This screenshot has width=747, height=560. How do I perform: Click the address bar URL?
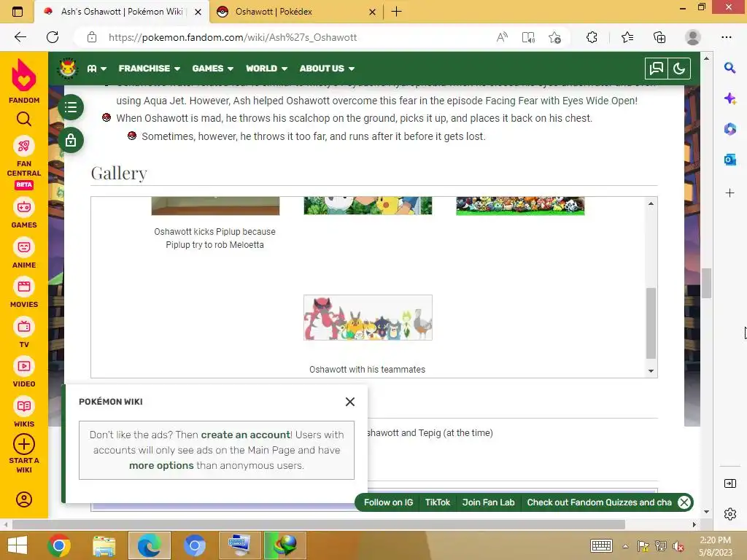(233, 37)
